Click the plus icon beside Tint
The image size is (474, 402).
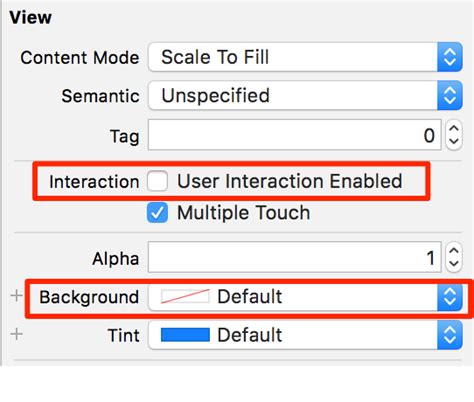click(17, 334)
